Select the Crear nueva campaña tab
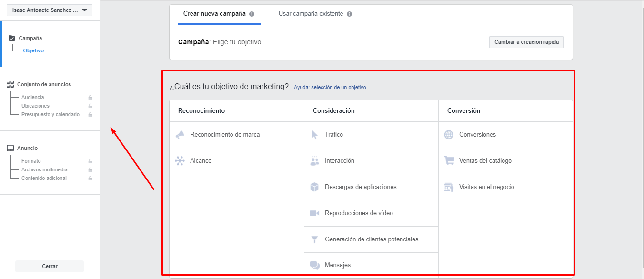This screenshot has height=279, width=644. 214,14
